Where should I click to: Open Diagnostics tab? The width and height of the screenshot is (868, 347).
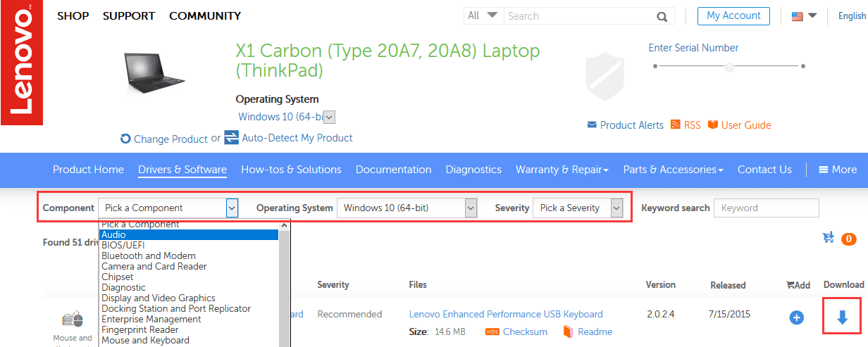[473, 170]
